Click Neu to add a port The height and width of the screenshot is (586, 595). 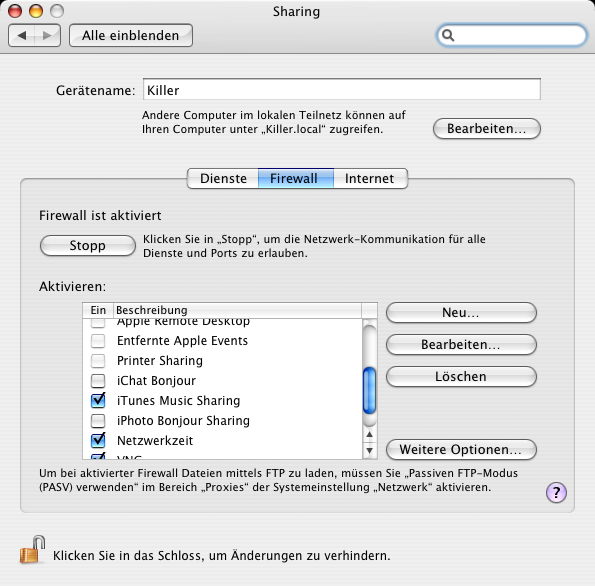point(461,313)
